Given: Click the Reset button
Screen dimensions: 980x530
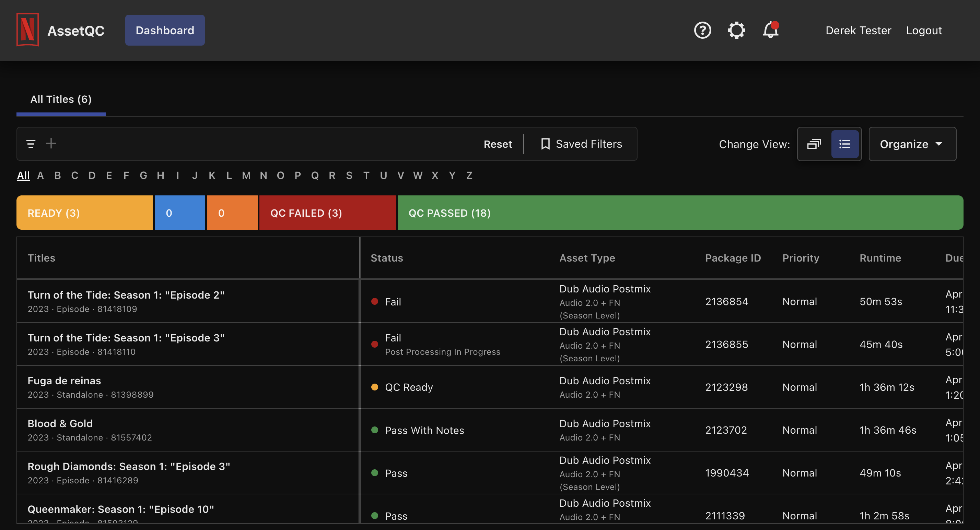Looking at the screenshot, I should (498, 144).
